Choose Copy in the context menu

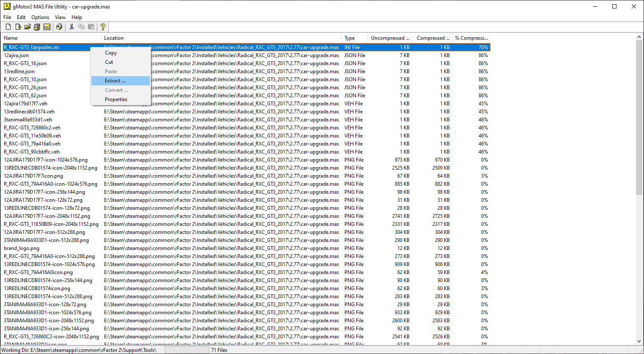pos(111,53)
